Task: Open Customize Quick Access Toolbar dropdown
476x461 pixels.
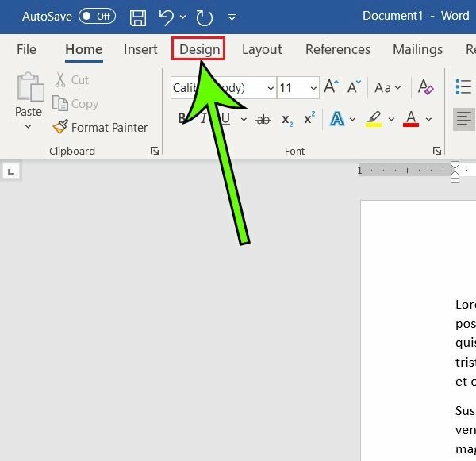Action: point(232,16)
